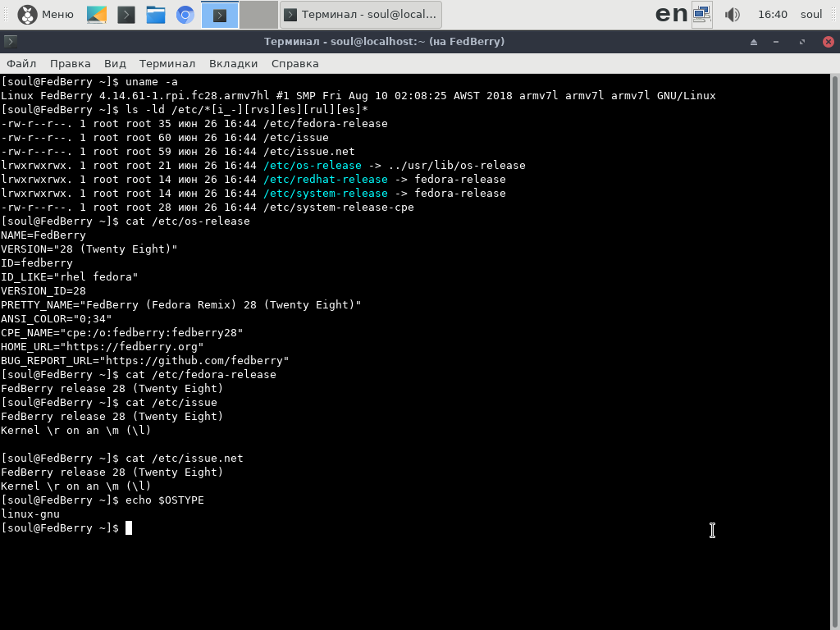Open the Raspberry Меню start button
The image size is (840, 630).
46,15
